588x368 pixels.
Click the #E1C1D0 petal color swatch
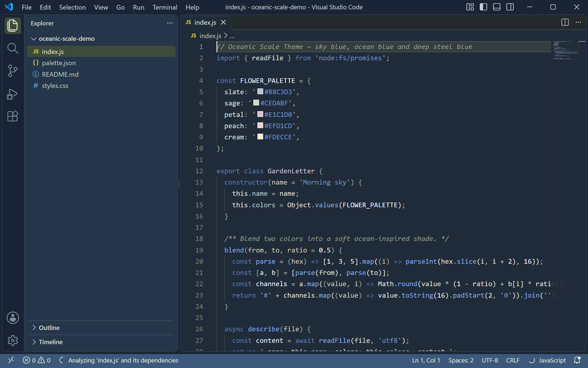(260, 114)
